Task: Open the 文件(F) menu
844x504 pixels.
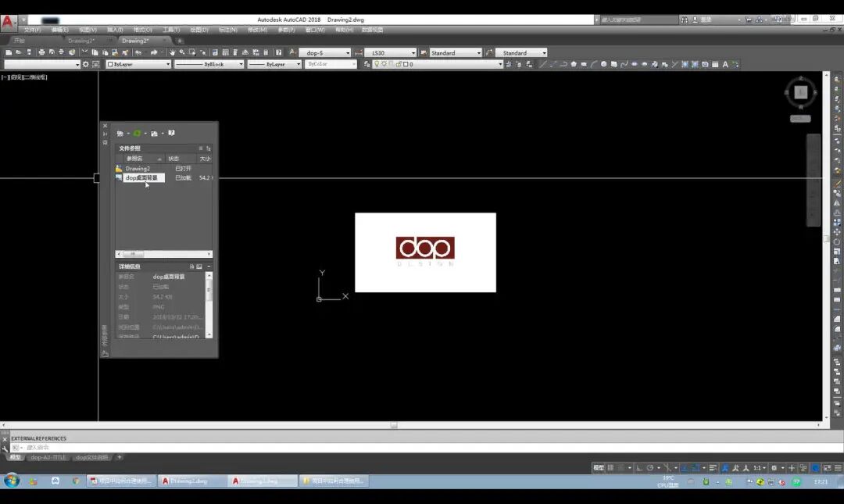Action: 32,30
